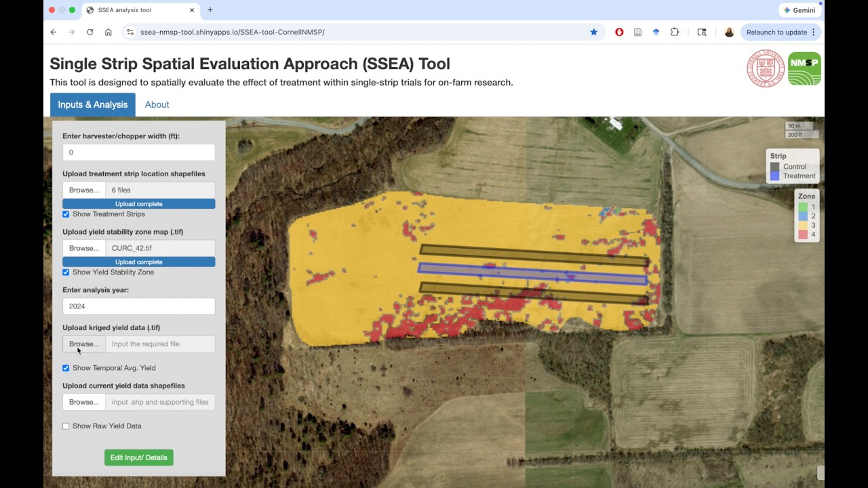Click Relaunch to update button
The width and height of the screenshot is (868, 488).
point(776,32)
